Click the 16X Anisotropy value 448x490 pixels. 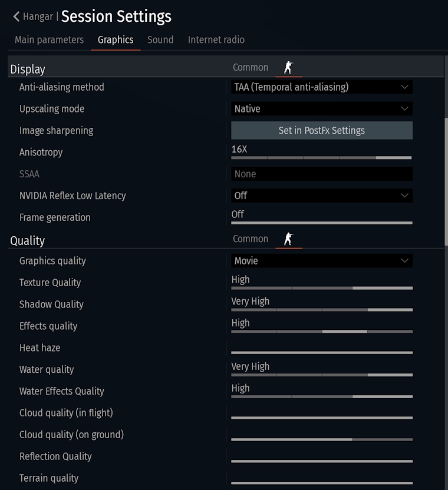tap(239, 149)
